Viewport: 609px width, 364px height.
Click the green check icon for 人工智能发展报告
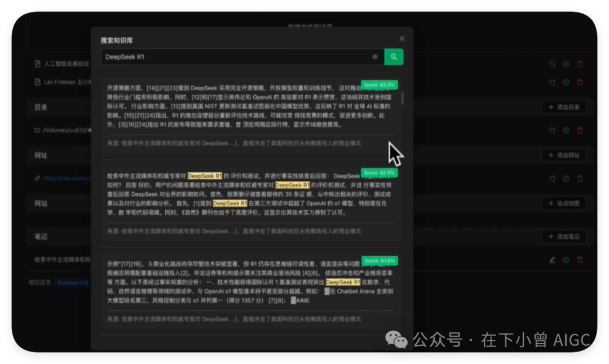pos(566,64)
